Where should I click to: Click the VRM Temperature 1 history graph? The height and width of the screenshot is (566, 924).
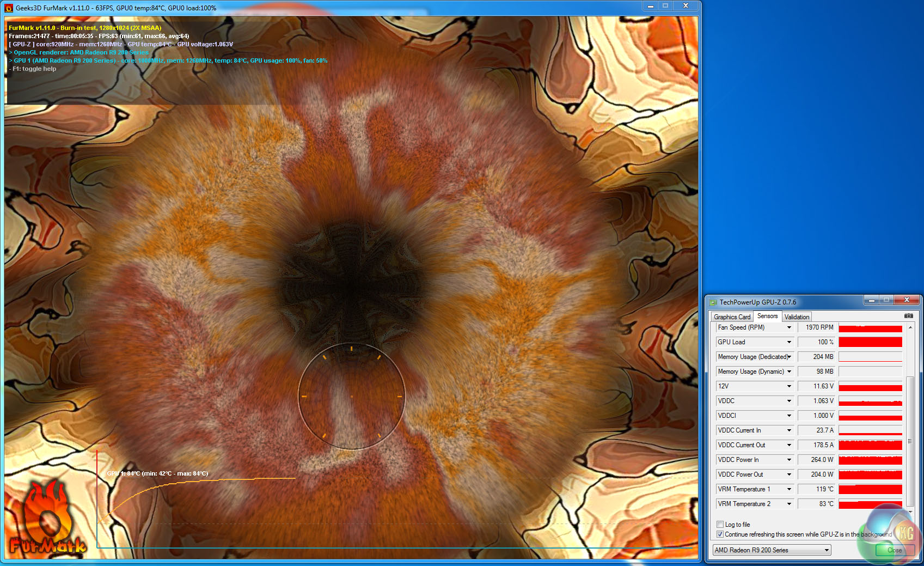[870, 489]
